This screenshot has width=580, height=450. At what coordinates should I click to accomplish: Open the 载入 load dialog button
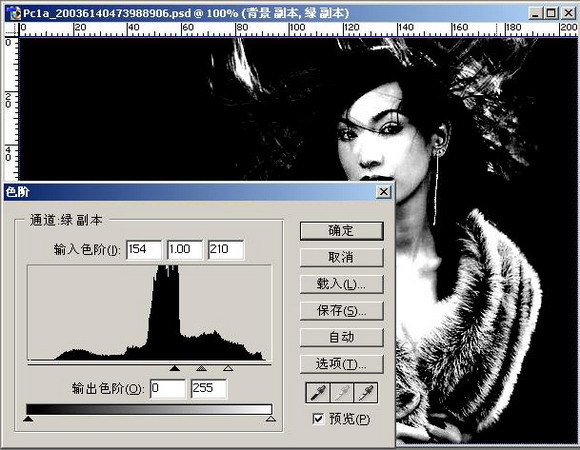click(341, 284)
